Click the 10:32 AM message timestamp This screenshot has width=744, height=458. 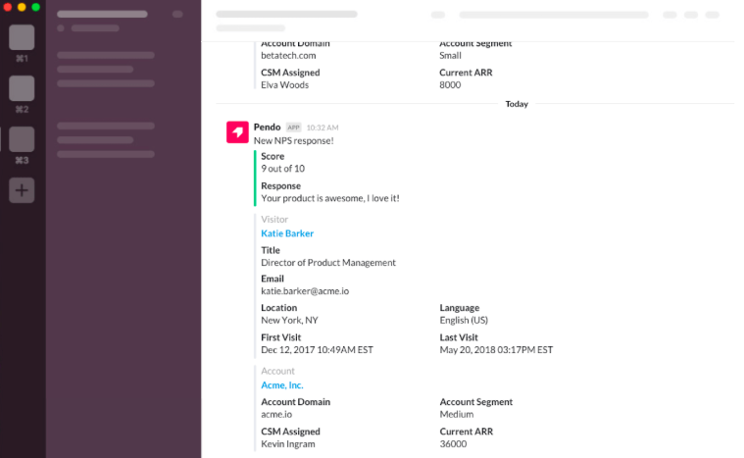coord(322,128)
